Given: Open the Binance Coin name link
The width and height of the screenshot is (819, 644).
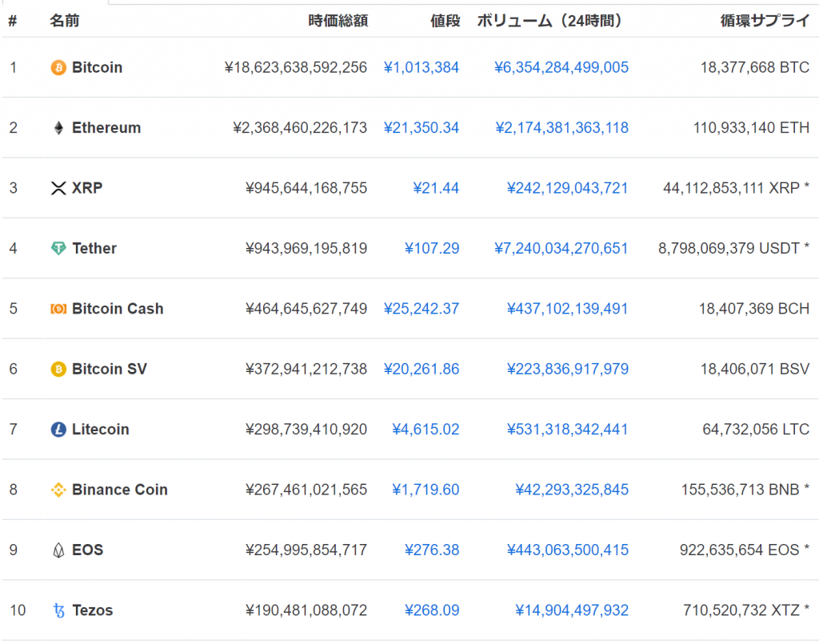Looking at the screenshot, I should tap(120, 490).
